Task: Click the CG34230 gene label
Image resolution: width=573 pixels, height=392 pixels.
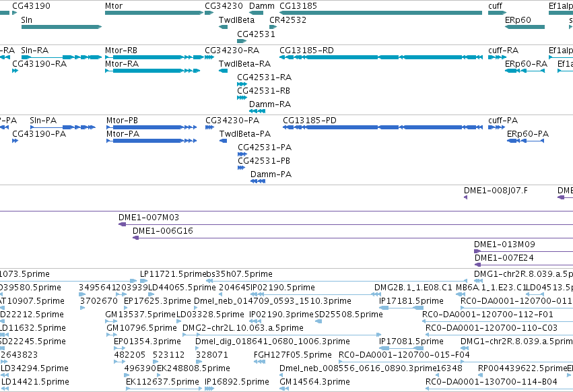Action: tap(224, 6)
